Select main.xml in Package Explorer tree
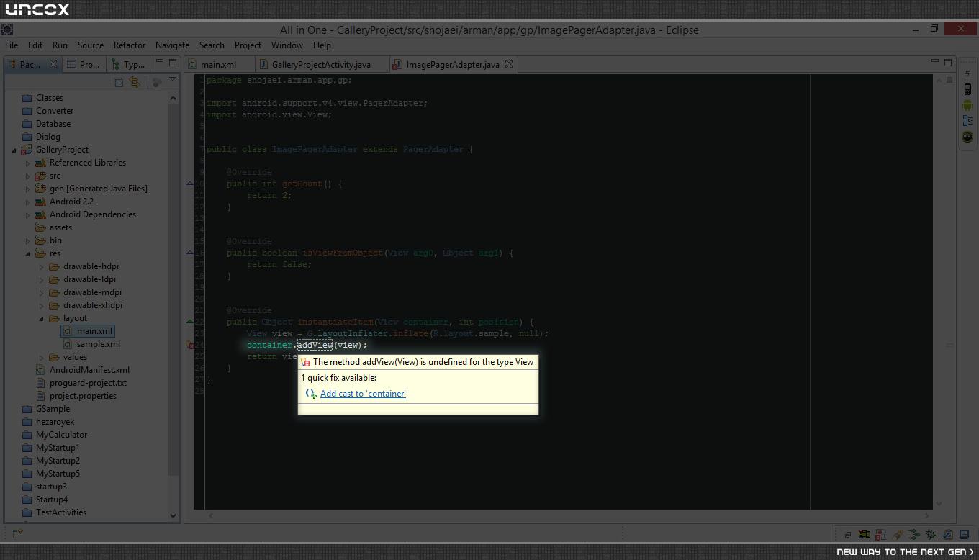The height and width of the screenshot is (560, 979). [x=88, y=331]
